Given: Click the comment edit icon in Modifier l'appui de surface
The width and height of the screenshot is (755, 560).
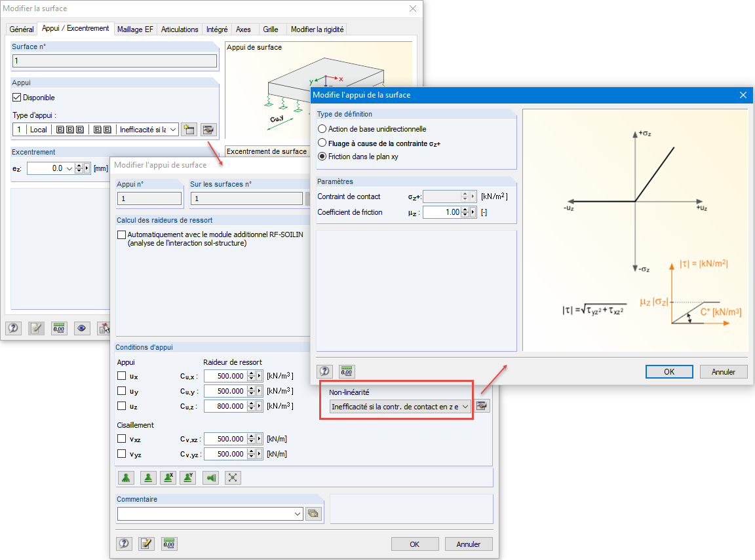Looking at the screenshot, I should [146, 544].
